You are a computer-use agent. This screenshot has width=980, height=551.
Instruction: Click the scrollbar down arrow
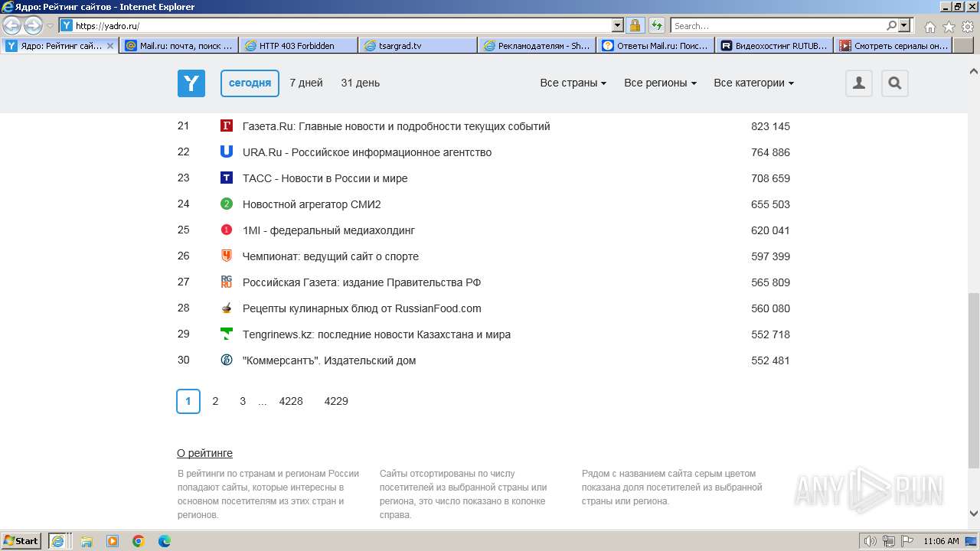[x=974, y=514]
